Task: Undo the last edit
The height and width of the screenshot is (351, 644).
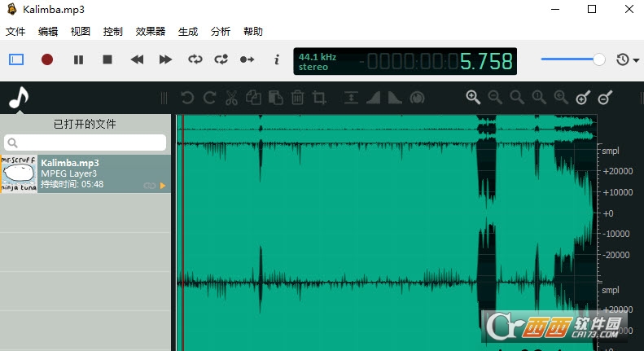Action: click(187, 98)
